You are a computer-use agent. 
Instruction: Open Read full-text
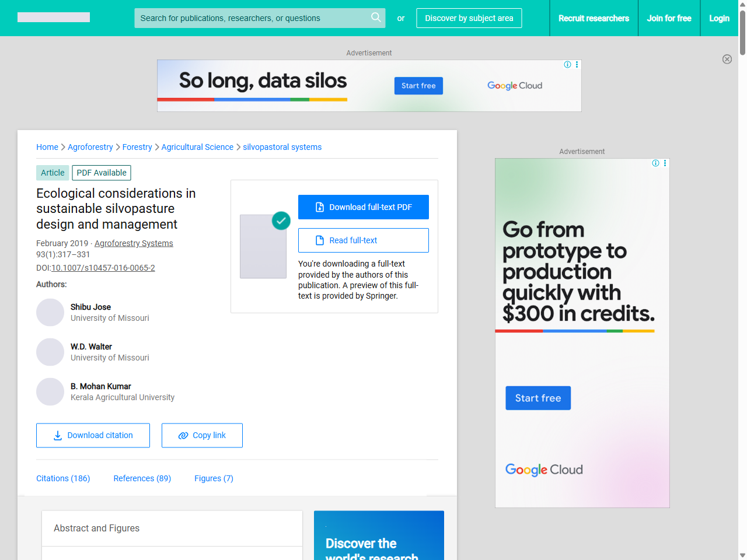363,240
